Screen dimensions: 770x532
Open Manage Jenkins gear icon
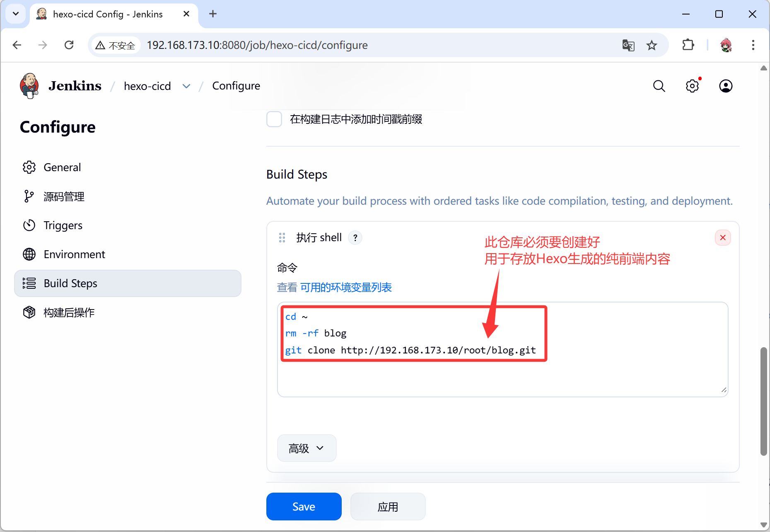click(692, 86)
